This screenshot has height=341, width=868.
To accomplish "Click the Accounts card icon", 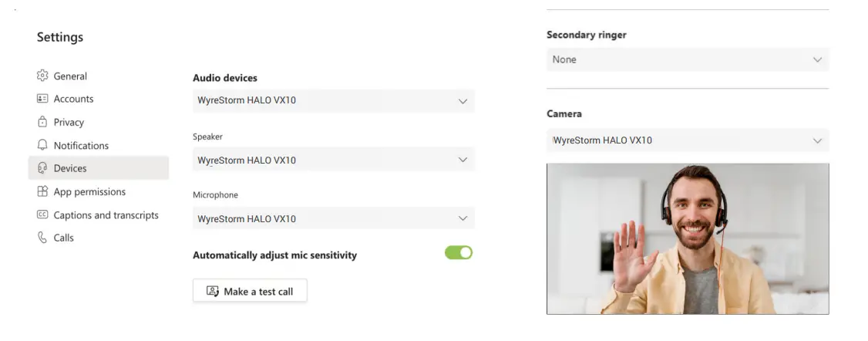I will pos(42,99).
